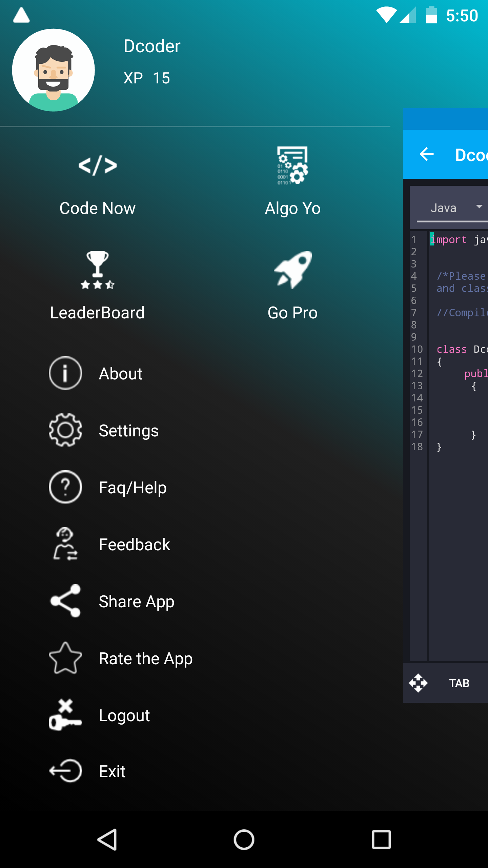Select the Logout key icon
Screen dimensions: 488x868
(65, 715)
